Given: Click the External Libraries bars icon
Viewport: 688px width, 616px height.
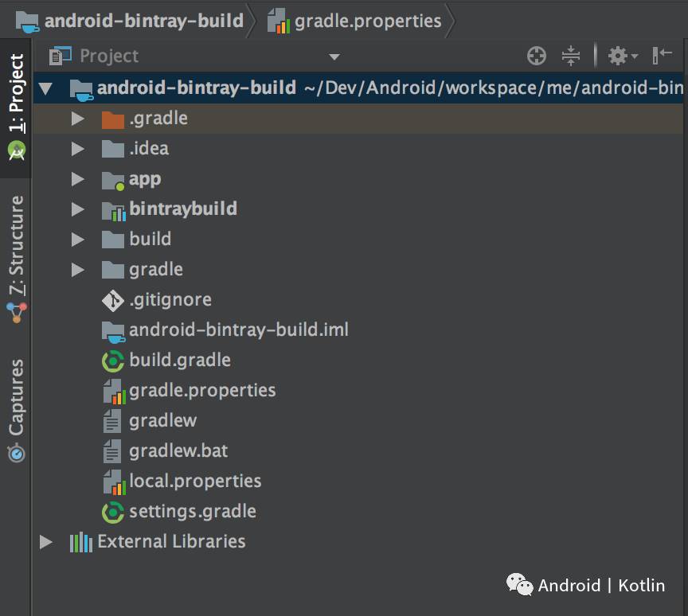Looking at the screenshot, I should click(x=80, y=542).
